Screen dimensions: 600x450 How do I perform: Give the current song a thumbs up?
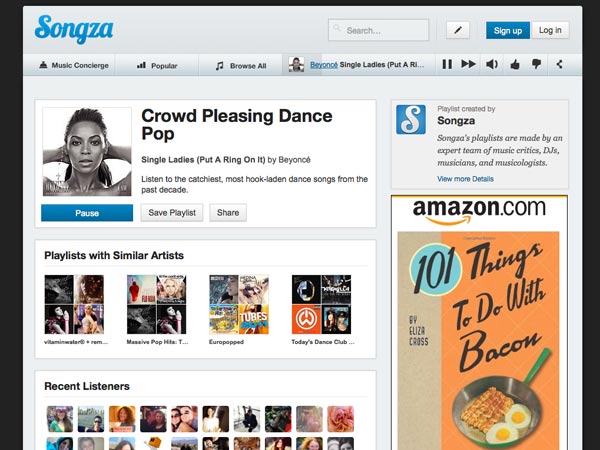[x=515, y=65]
